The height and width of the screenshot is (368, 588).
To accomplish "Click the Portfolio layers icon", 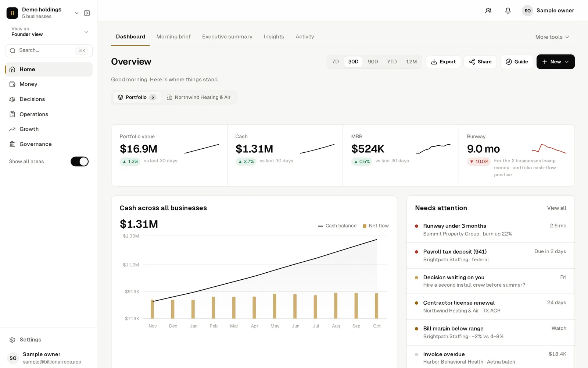I will coord(120,98).
